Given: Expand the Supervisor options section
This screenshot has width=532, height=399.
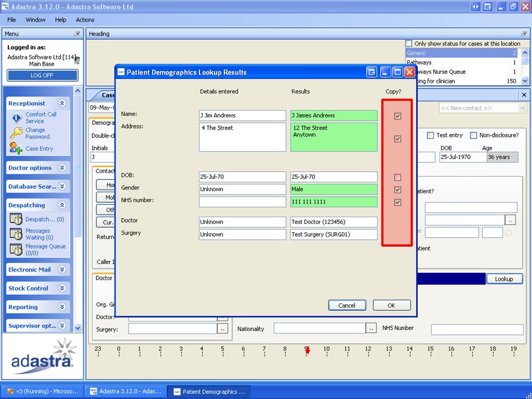Looking at the screenshot, I should click(x=62, y=325).
